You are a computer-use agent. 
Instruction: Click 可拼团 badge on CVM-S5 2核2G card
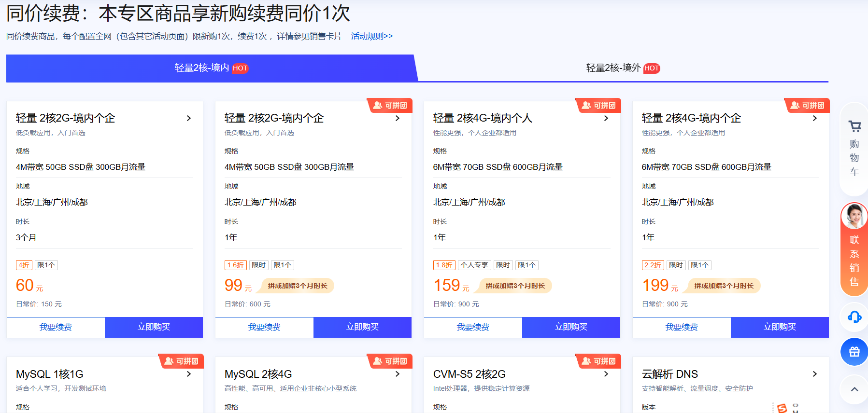(599, 361)
